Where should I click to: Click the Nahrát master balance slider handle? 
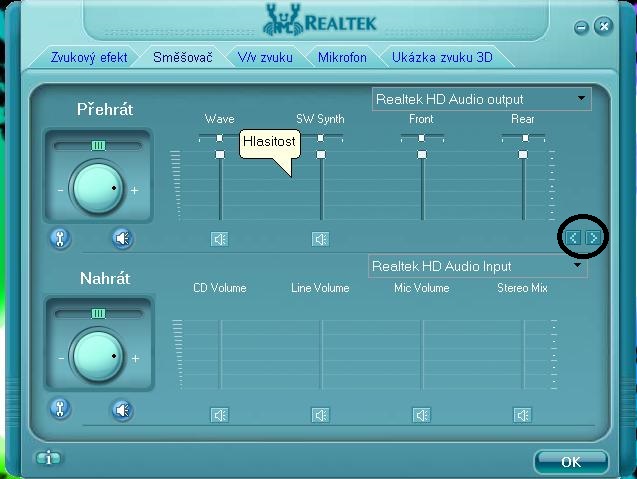pos(98,314)
